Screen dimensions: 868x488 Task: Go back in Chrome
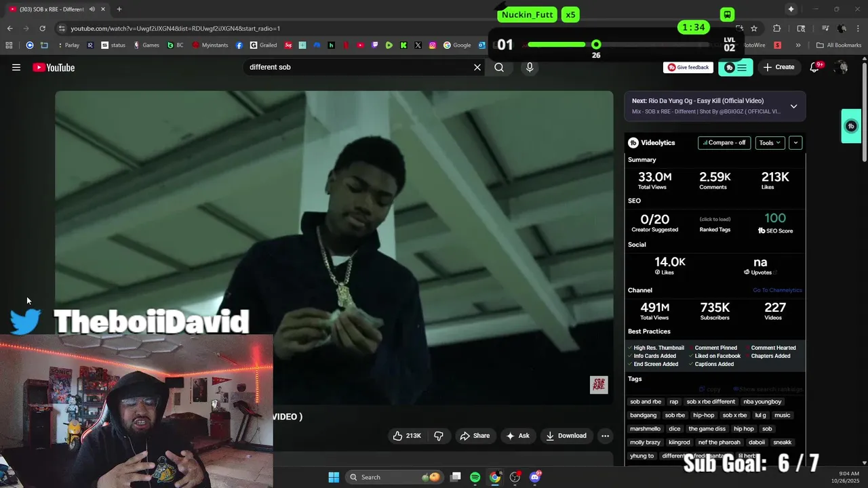(x=9, y=28)
